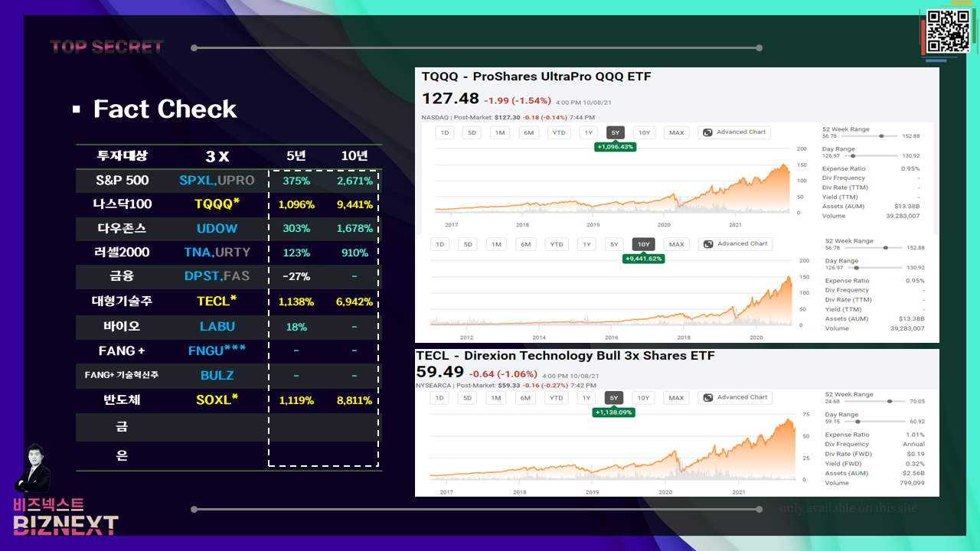Click the LABU ticker in the table
980x551 pixels.
(217, 326)
